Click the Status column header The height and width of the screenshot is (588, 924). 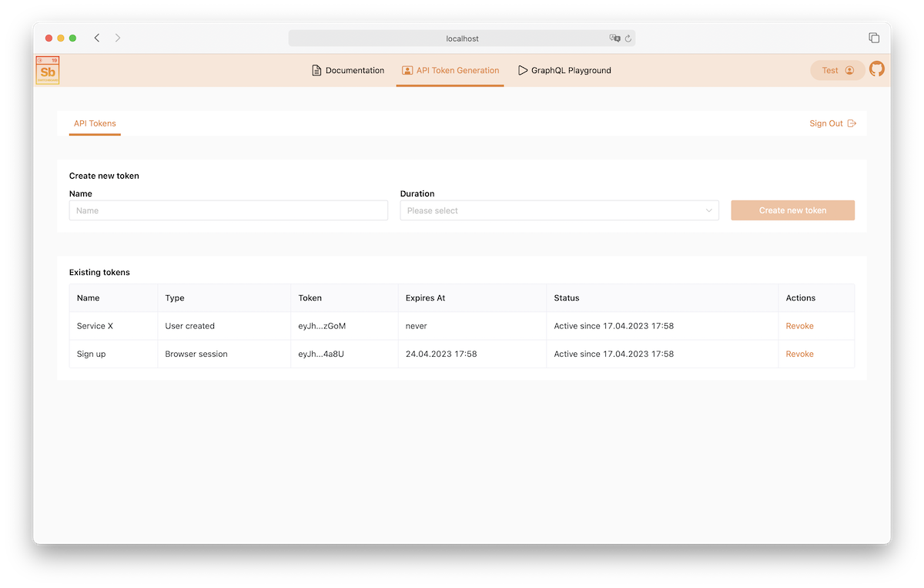coord(662,298)
